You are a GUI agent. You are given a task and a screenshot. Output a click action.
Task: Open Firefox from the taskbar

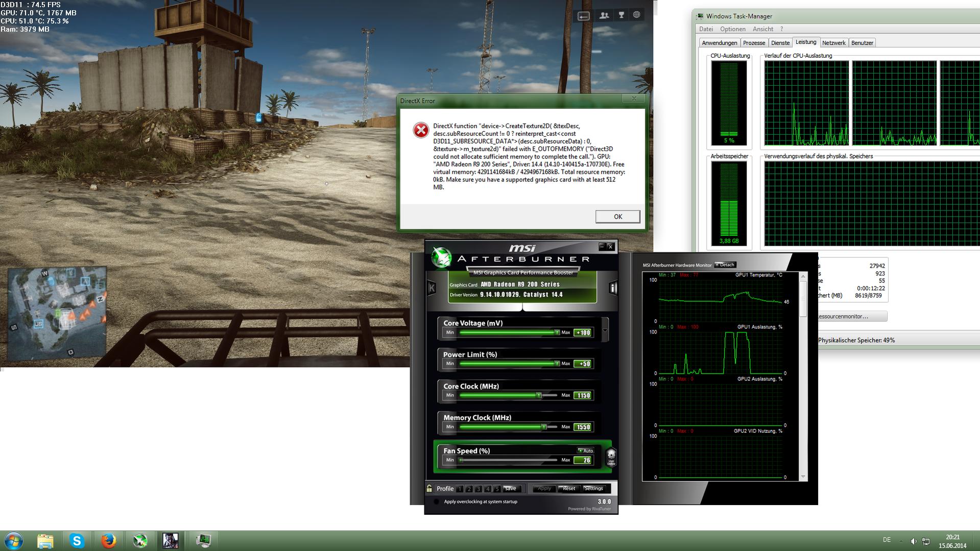[108, 540]
